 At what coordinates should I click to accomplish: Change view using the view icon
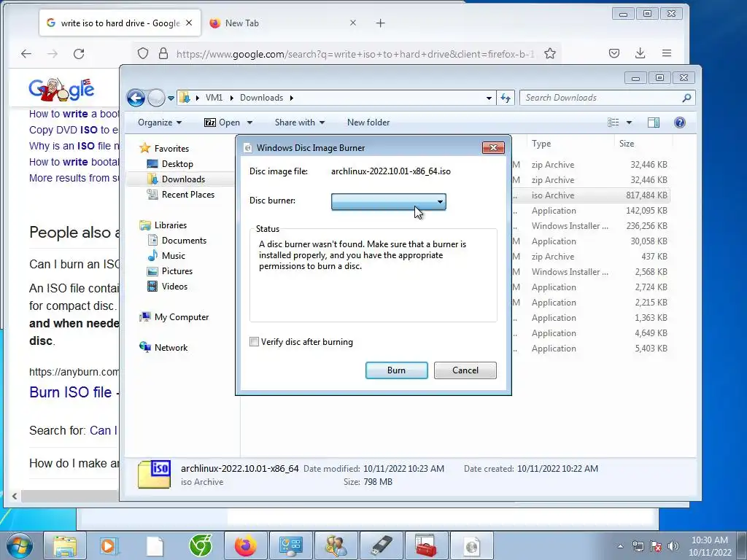[613, 122]
